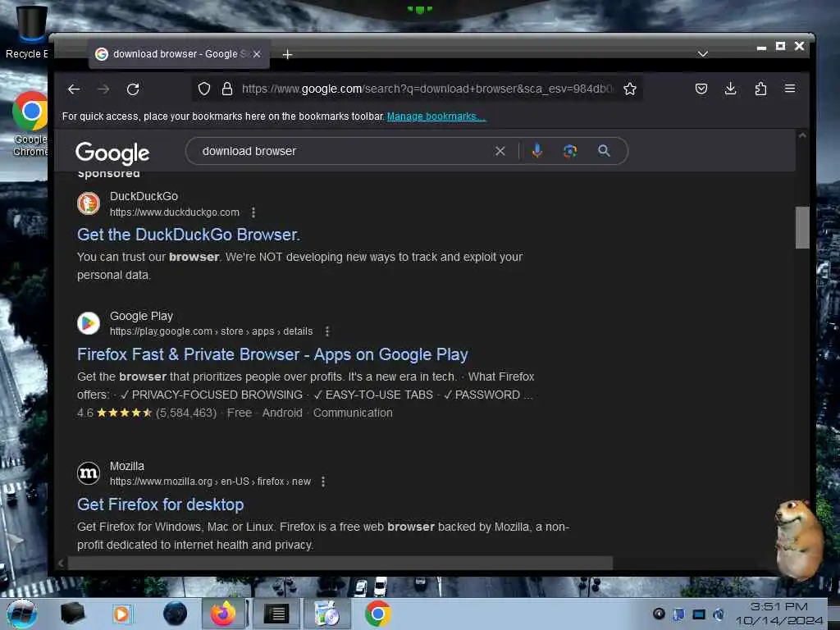This screenshot has height=630, width=840.
Task: Select the 'download browser - Google' tab
Action: coord(179,54)
